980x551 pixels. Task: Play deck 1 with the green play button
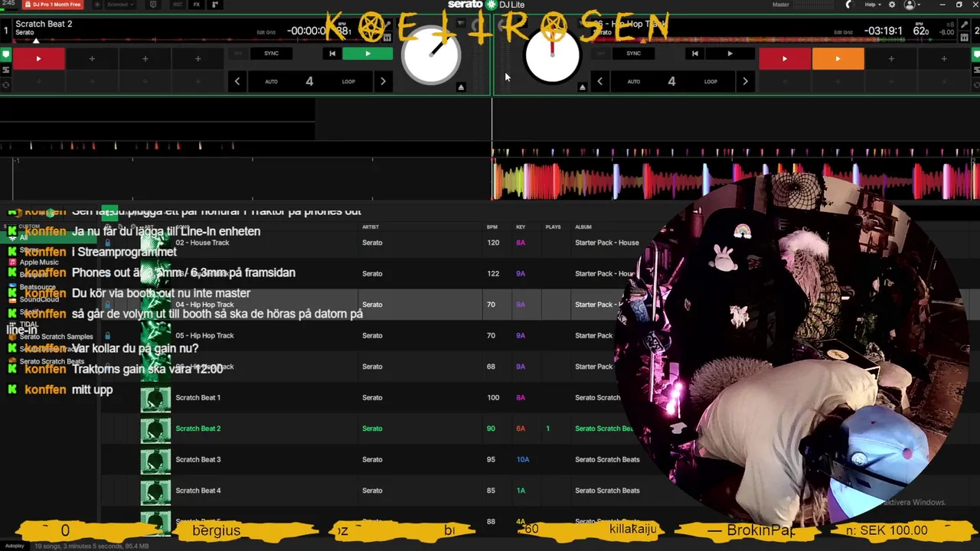click(367, 54)
